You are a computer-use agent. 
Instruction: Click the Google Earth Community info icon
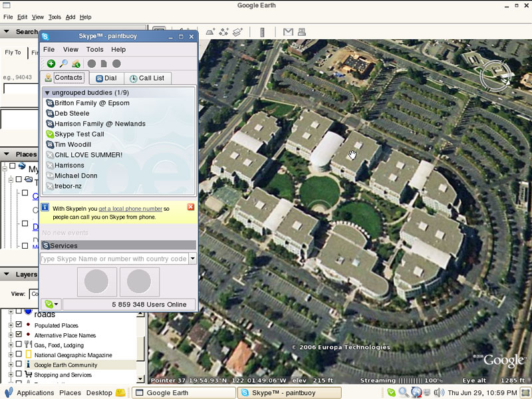tap(29, 364)
